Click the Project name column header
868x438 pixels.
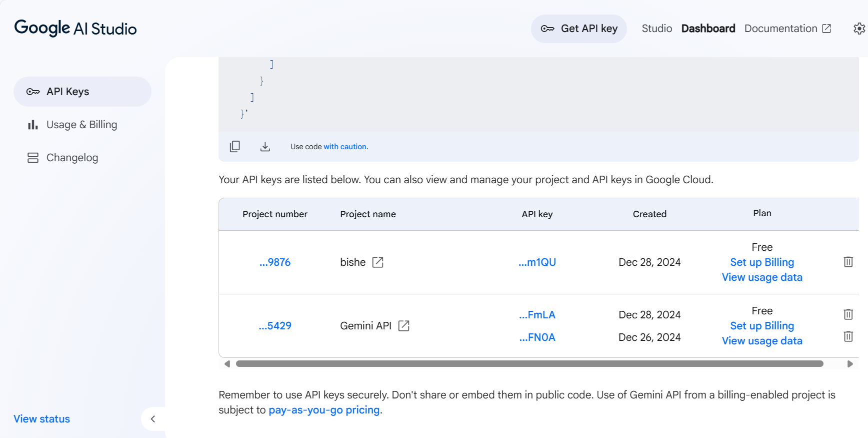tap(368, 214)
